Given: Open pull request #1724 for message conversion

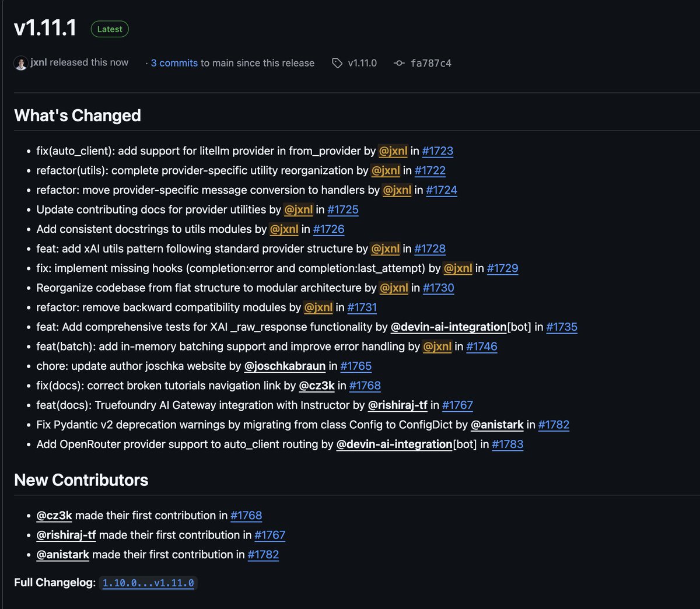Looking at the screenshot, I should coord(442,190).
